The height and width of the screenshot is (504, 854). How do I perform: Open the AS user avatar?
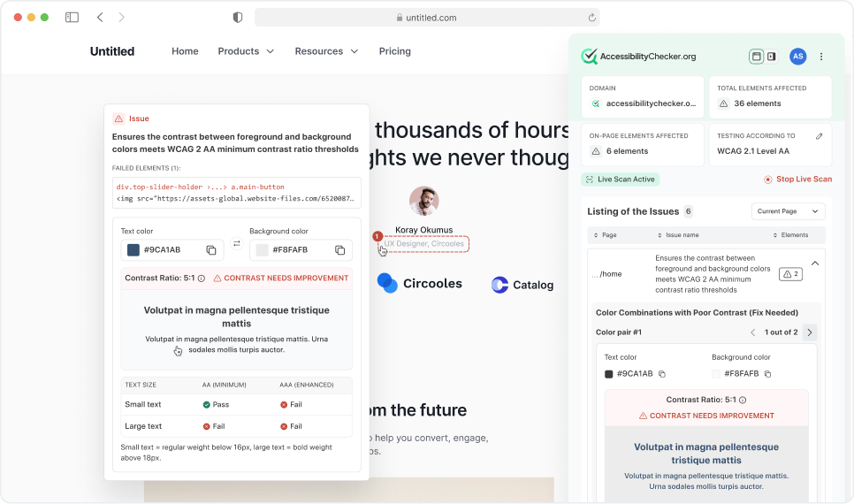pyautogui.click(x=798, y=56)
